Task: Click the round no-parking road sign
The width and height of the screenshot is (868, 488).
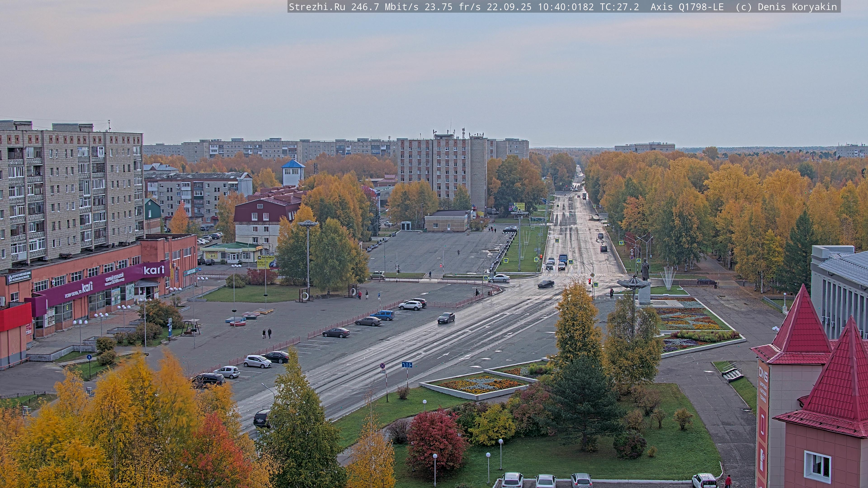Action: [383, 366]
